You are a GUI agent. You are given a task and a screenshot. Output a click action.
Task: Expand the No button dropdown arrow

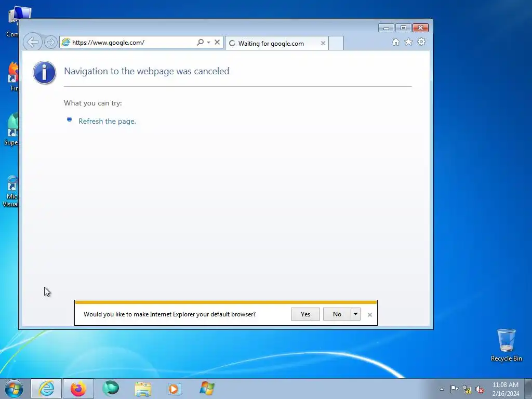coord(355,314)
